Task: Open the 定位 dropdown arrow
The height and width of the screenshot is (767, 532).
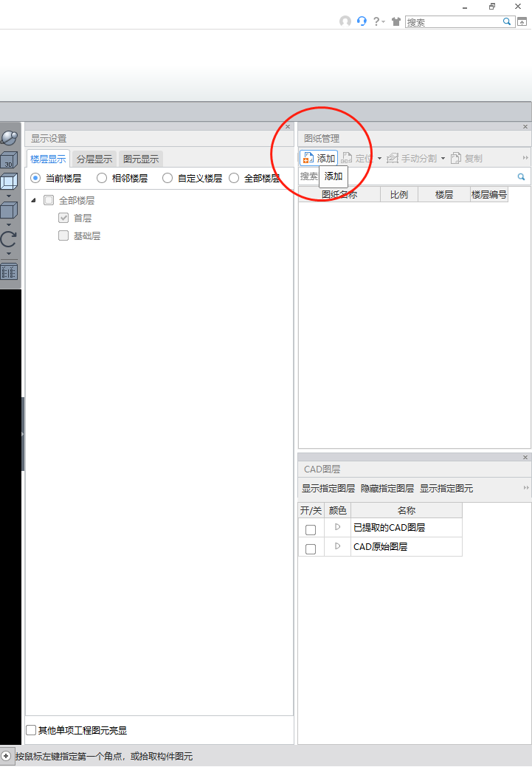Action: [x=379, y=159]
